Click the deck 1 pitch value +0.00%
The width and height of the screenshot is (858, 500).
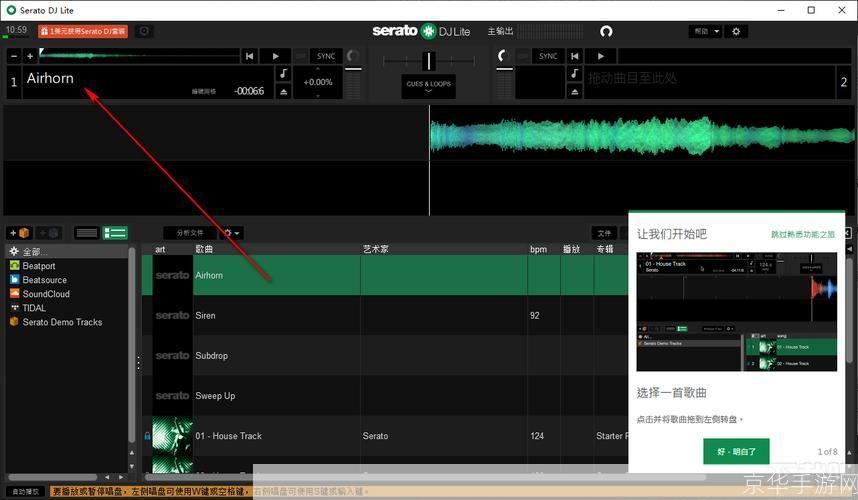click(318, 82)
